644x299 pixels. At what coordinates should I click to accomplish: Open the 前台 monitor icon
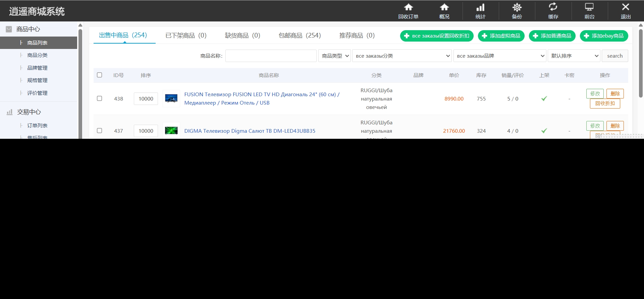[589, 7]
